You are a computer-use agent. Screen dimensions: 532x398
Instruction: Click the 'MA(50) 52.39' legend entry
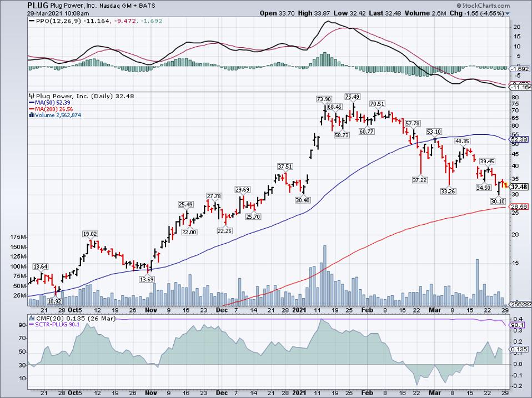point(52,103)
